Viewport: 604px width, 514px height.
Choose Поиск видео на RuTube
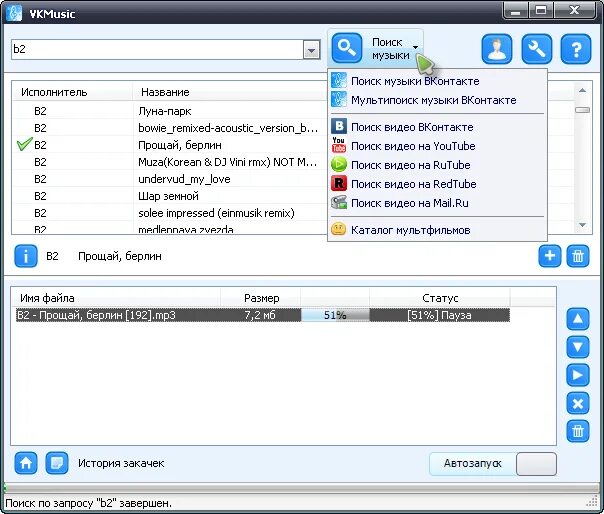[437, 165]
